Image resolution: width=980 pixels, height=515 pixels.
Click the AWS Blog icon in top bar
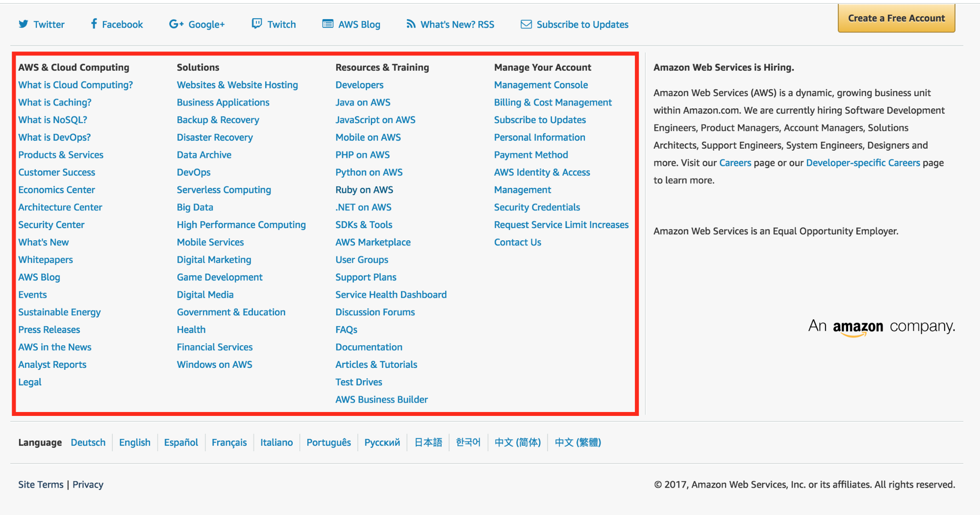327,24
